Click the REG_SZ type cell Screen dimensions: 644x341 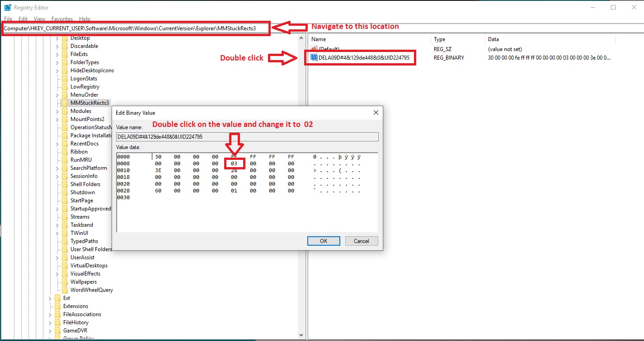(442, 49)
